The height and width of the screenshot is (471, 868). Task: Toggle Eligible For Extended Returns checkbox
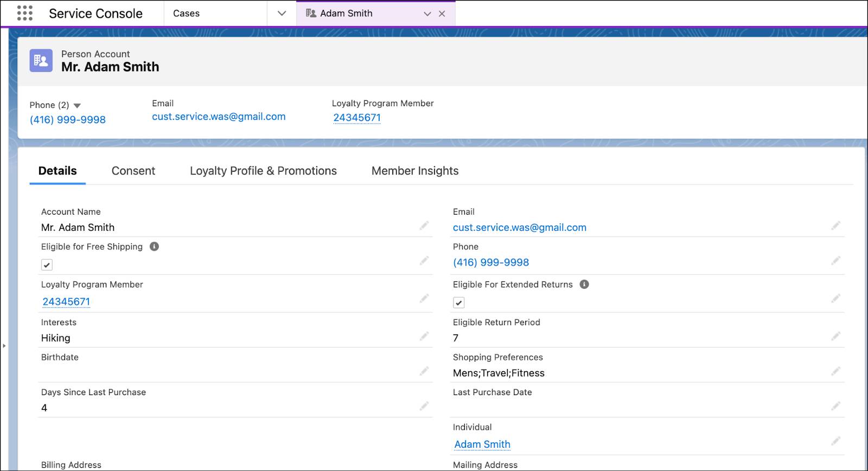459,303
